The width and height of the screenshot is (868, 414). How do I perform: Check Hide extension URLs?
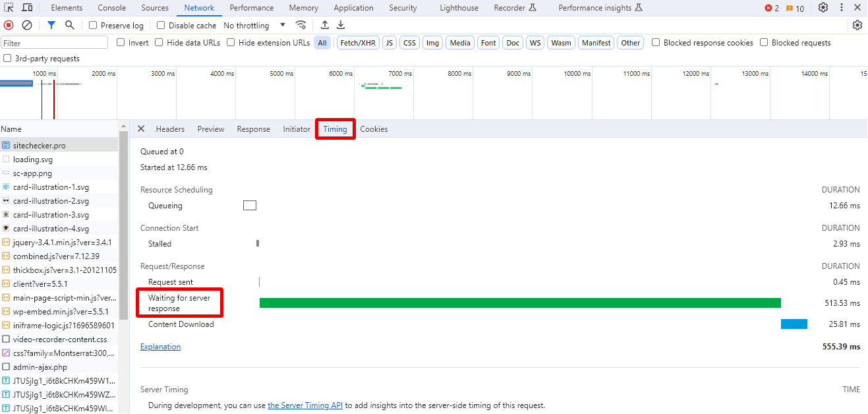(231, 42)
